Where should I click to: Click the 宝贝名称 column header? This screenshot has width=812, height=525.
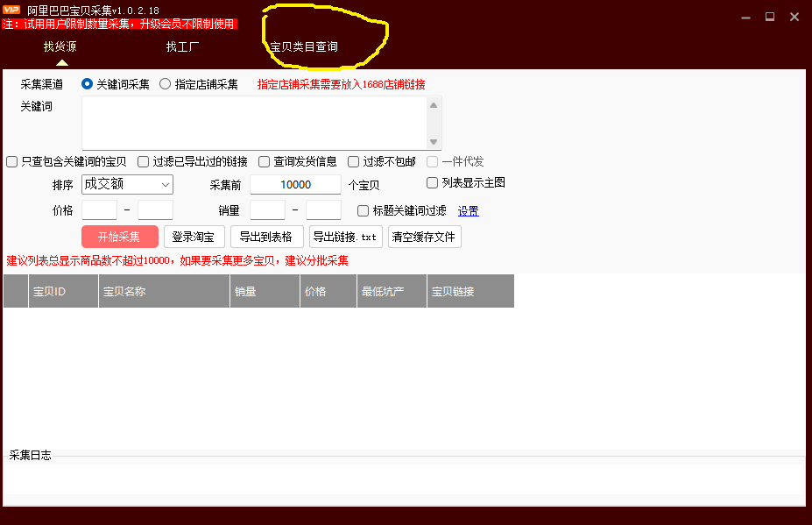[x=164, y=291]
